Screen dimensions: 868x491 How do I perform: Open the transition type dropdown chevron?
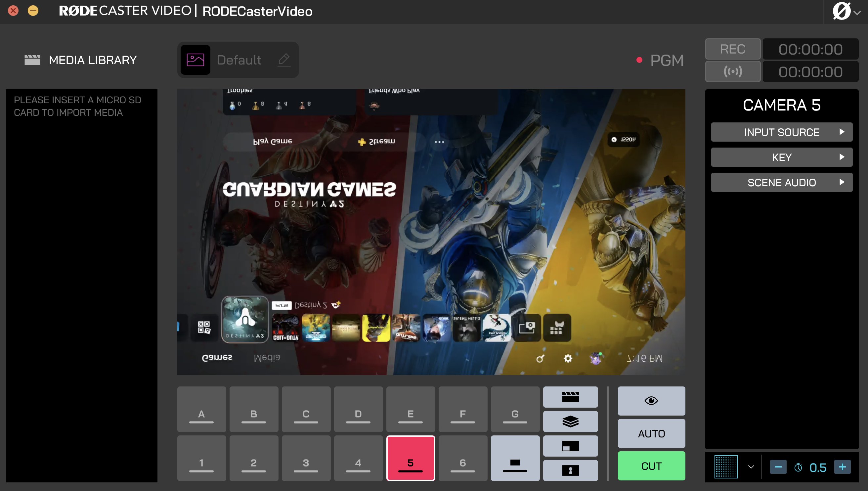[x=751, y=467]
